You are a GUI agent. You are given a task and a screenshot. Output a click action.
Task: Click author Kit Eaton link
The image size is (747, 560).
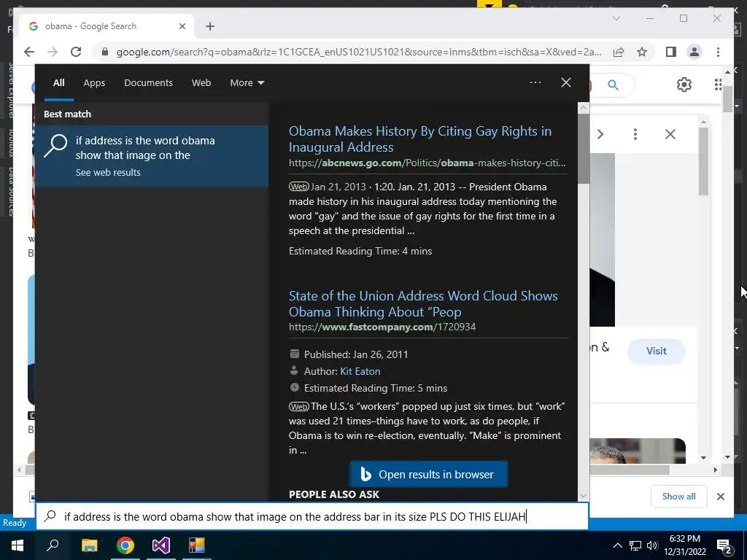360,371
